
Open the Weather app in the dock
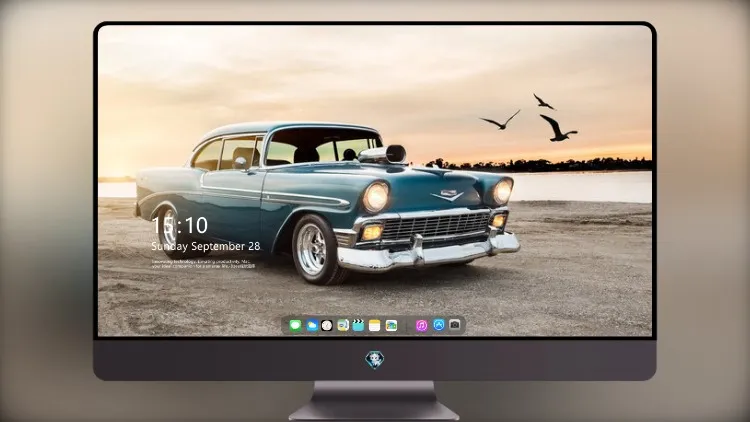point(312,326)
